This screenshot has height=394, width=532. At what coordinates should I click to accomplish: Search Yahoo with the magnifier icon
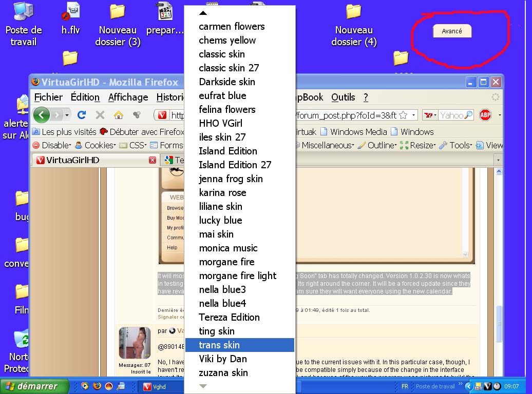468,115
